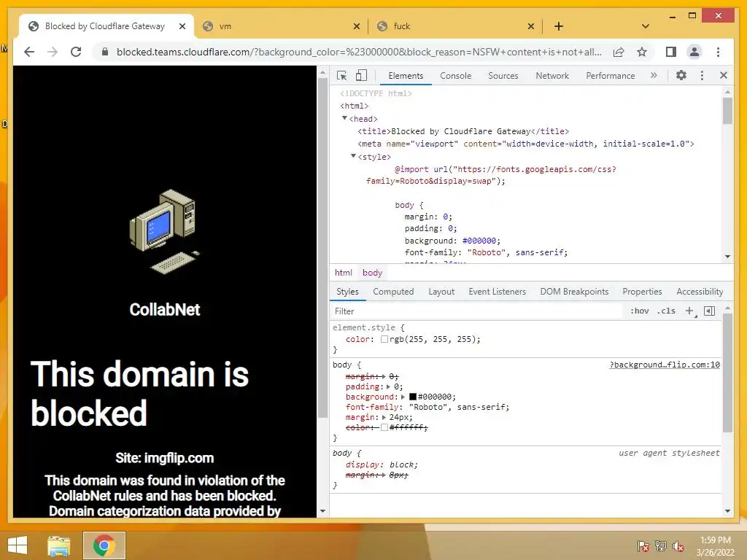Click the browser Forward arrow
747x560 pixels.
tap(53, 52)
